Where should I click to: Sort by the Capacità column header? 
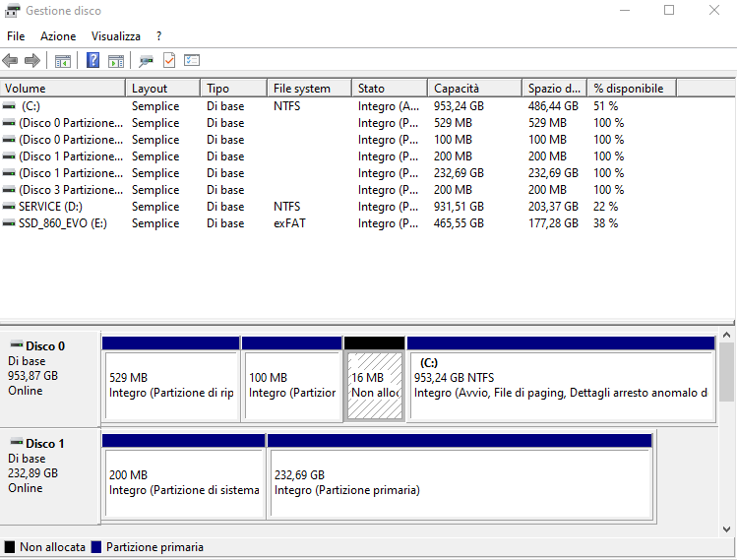[474, 89]
